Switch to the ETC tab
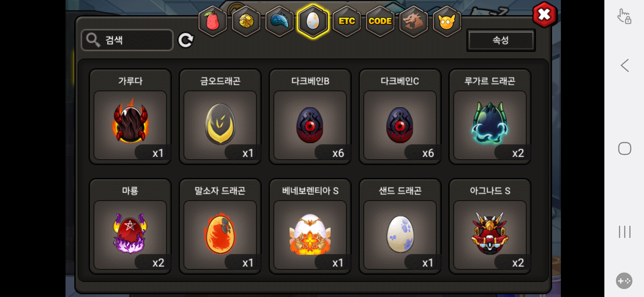The width and height of the screenshot is (644, 297). (346, 21)
